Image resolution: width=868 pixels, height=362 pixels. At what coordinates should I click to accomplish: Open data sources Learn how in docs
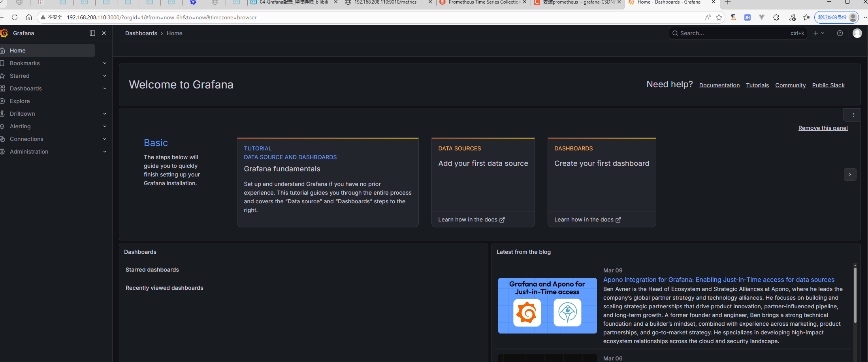coord(471,219)
